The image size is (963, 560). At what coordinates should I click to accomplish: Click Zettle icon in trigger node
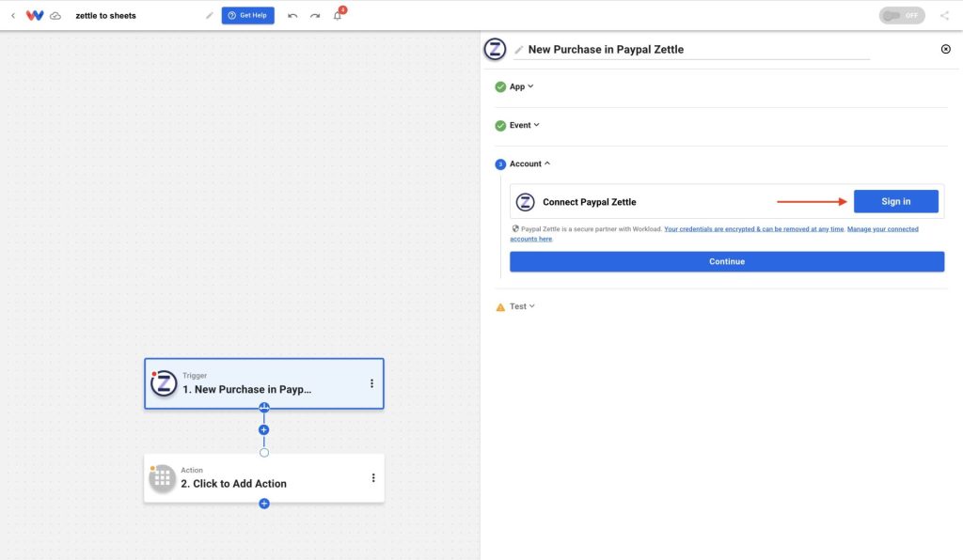click(164, 383)
